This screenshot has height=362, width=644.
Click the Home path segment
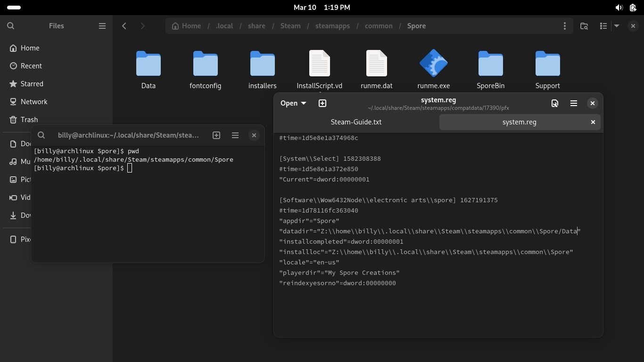tap(186, 26)
